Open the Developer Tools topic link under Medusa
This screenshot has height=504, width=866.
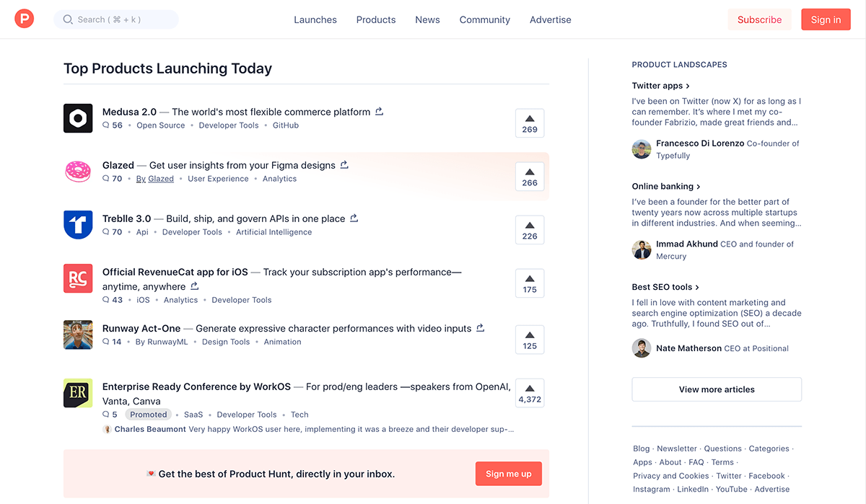(x=229, y=125)
